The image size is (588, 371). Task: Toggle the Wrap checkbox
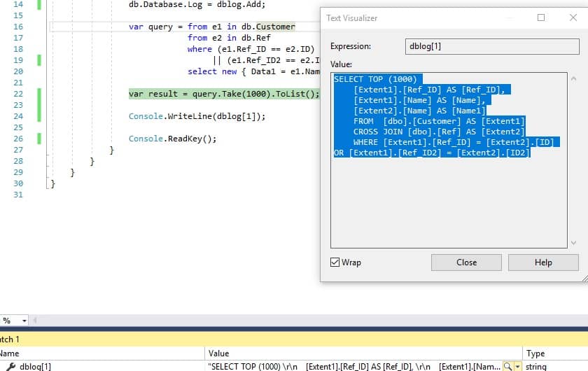(x=335, y=262)
